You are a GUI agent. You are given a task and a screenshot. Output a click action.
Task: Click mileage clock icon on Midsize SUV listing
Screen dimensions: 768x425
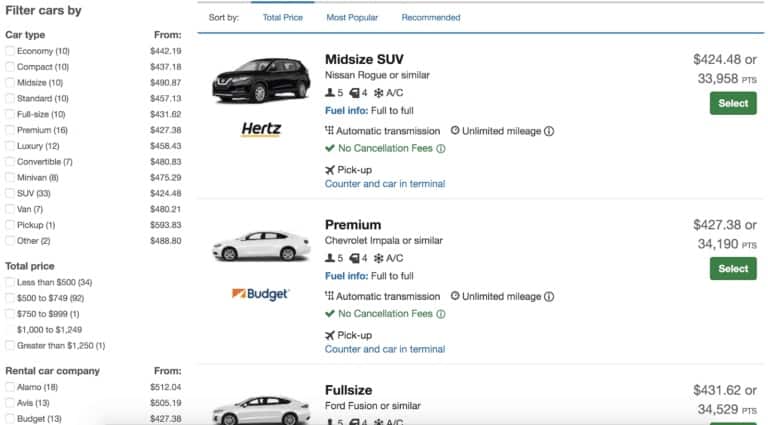tap(455, 131)
